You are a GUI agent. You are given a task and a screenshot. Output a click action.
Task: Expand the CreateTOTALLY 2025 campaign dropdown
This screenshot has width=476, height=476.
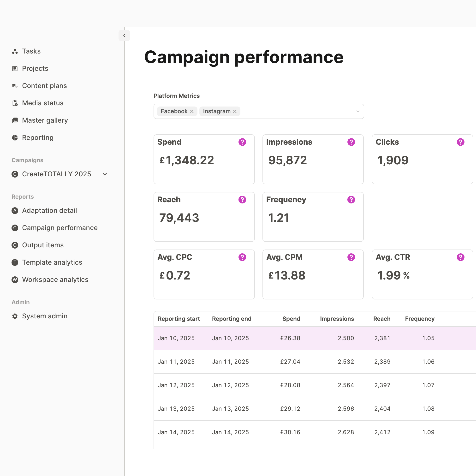tap(104, 174)
